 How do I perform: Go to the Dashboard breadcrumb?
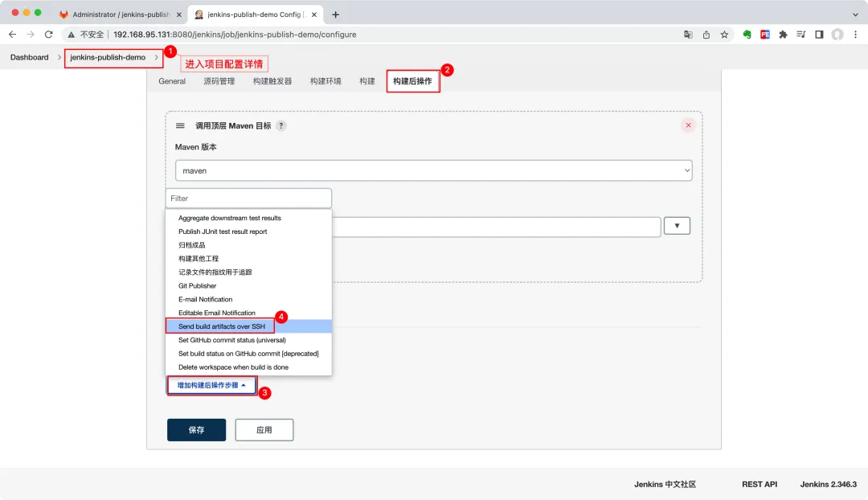click(x=30, y=57)
